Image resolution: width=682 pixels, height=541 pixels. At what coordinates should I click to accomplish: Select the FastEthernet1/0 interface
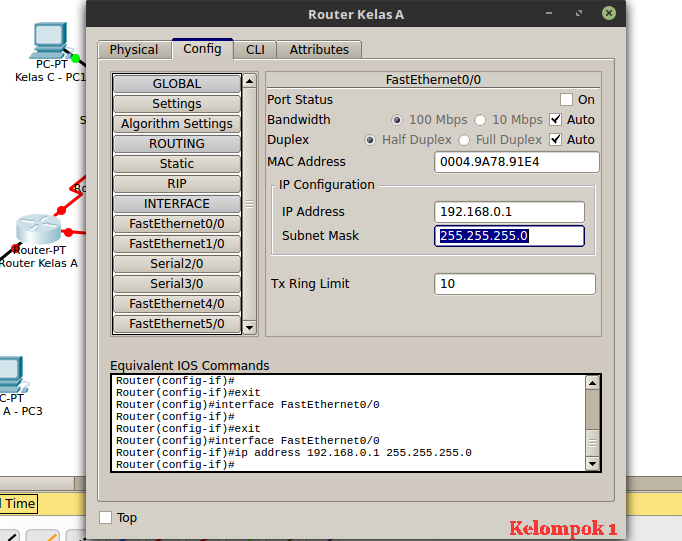(x=177, y=244)
